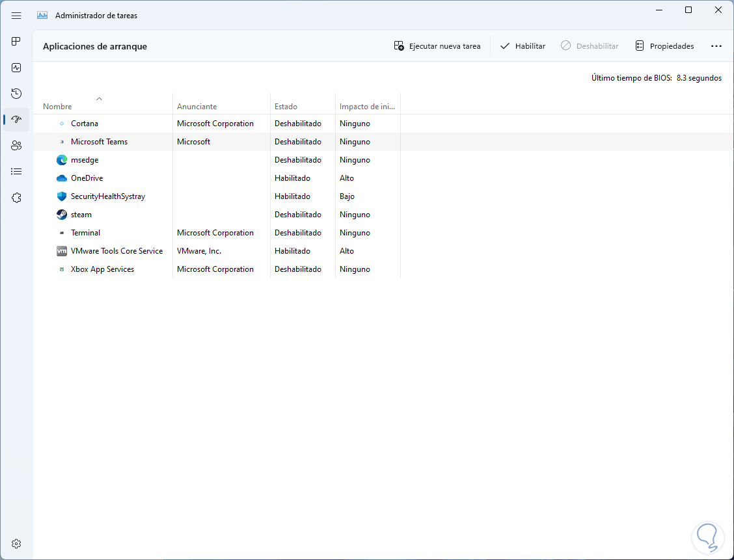This screenshot has height=560, width=734.
Task: Open the Users page in sidebar
Action: (16, 146)
